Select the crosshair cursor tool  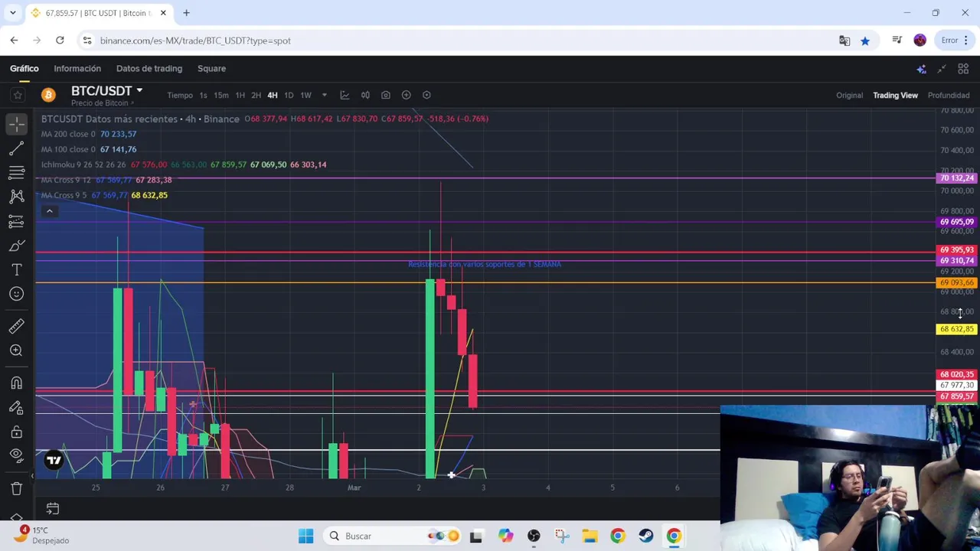click(x=16, y=123)
